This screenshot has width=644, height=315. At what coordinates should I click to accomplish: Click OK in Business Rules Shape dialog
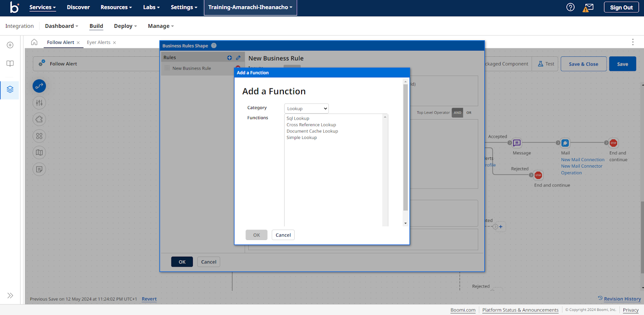coord(182,262)
